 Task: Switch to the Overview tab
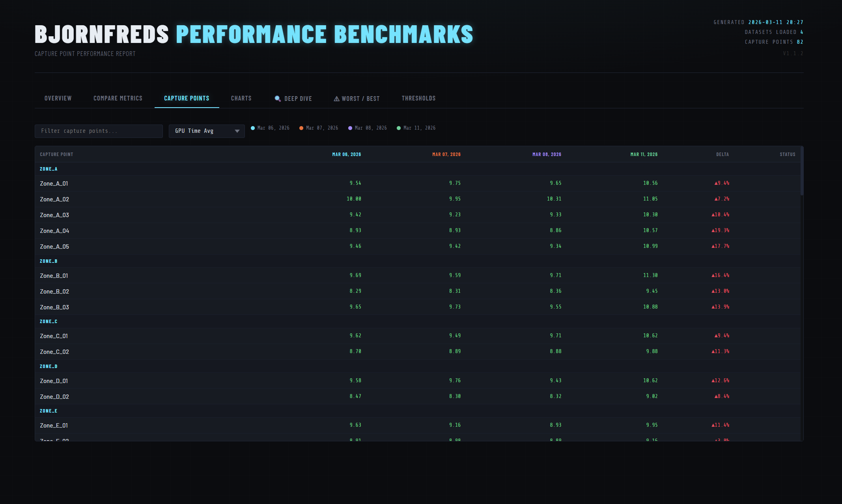click(x=58, y=98)
